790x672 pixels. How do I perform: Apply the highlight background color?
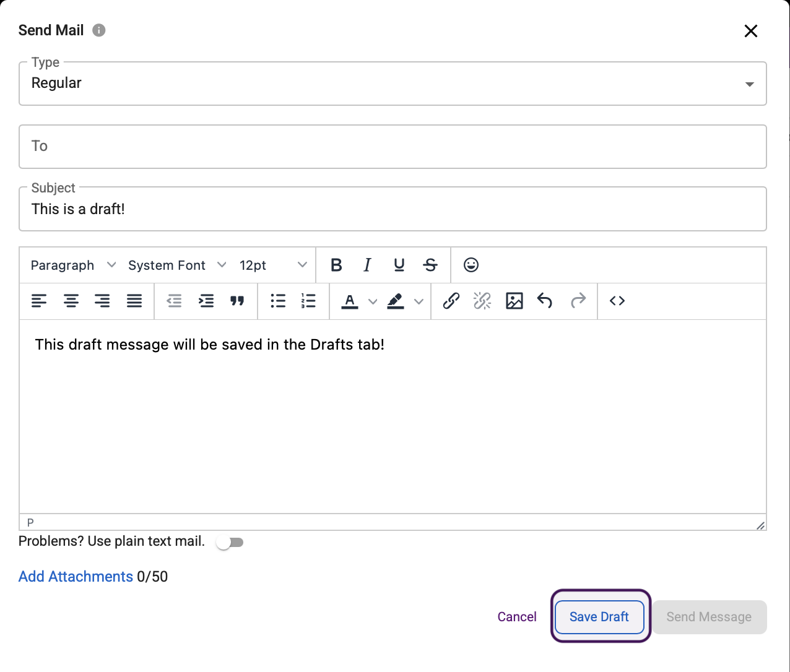tap(396, 301)
